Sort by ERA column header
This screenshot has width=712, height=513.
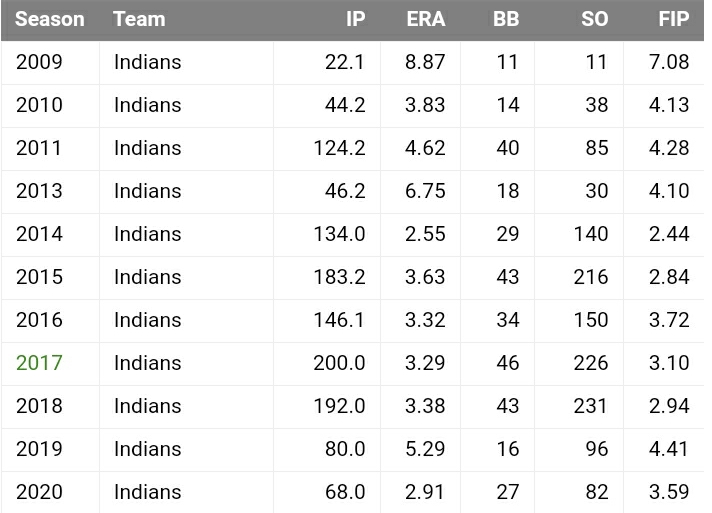click(426, 19)
